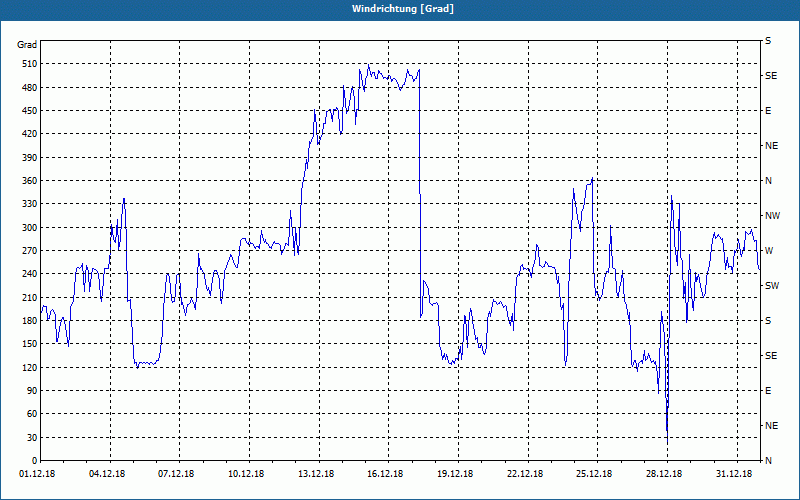This screenshot has width=800, height=500.
Task: Click the NE compass label level with 30
Action: tap(772, 426)
